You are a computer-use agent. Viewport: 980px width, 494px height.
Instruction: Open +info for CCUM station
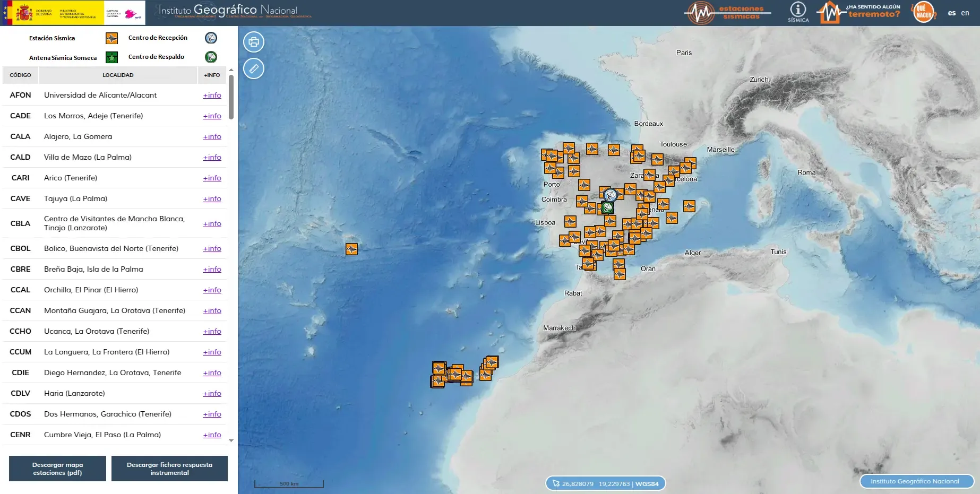[x=212, y=352]
